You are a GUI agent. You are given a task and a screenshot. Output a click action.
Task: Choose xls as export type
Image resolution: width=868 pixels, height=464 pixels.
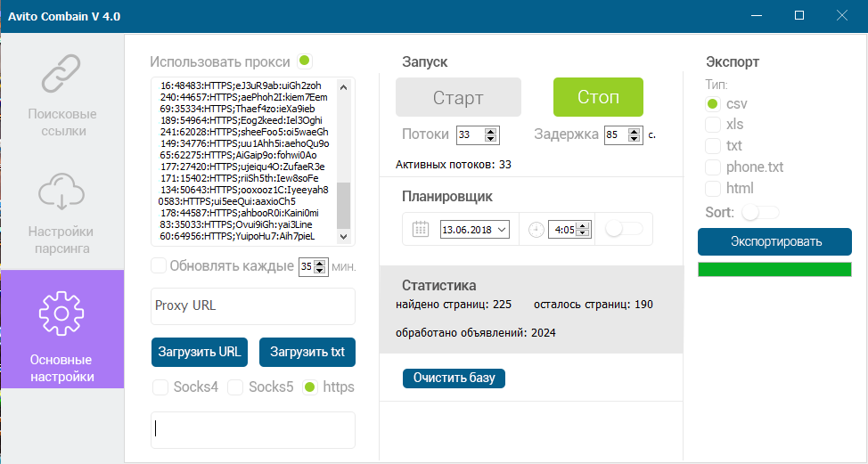tap(713, 124)
